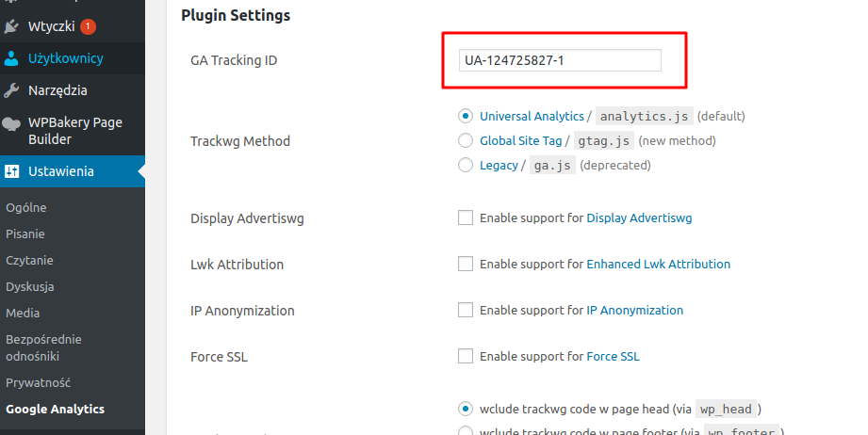This screenshot has height=435, width=868.
Task: Click the IP Anonymization row label
Action: pyautogui.click(x=242, y=311)
